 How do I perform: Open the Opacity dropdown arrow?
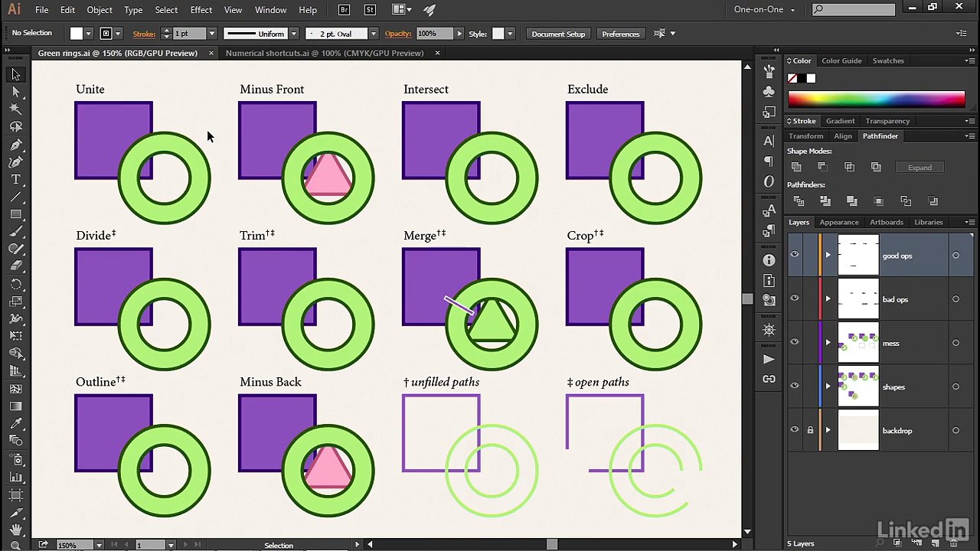tap(459, 34)
